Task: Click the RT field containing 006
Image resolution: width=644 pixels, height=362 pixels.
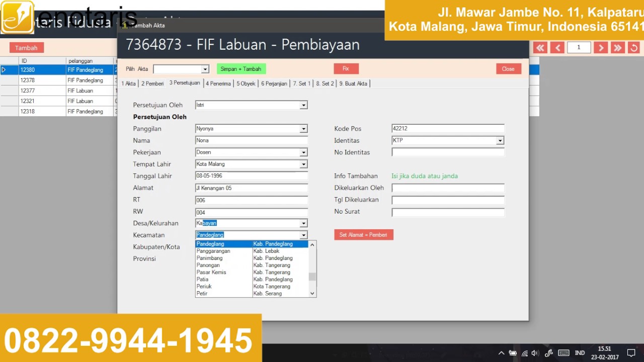Action: coord(251,200)
